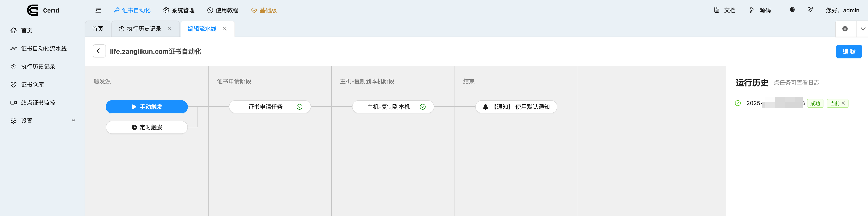
Task: Switch to the 首页 tab
Action: coord(98,29)
